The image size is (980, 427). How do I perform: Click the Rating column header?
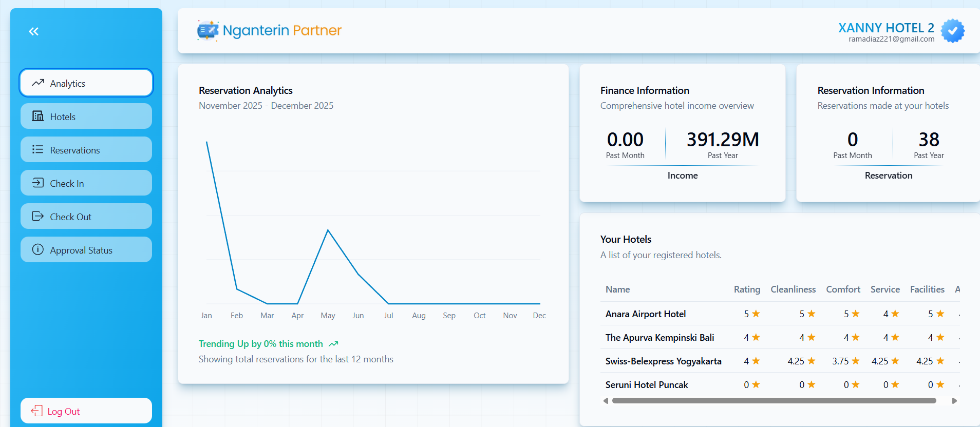coord(747,289)
